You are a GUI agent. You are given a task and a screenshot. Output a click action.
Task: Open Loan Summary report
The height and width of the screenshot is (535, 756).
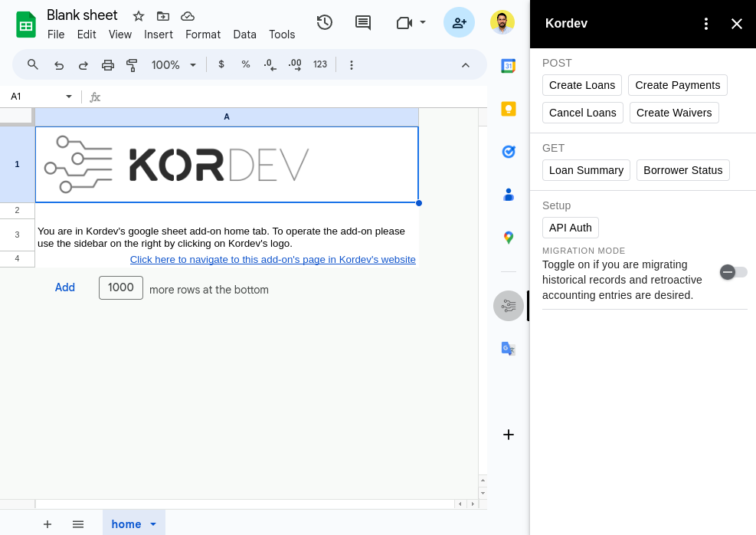tap(586, 170)
